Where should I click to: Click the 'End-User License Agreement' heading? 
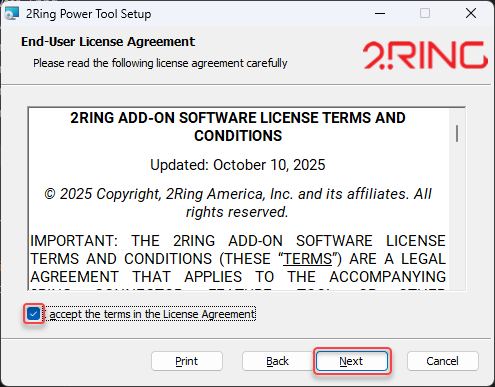[x=108, y=42]
